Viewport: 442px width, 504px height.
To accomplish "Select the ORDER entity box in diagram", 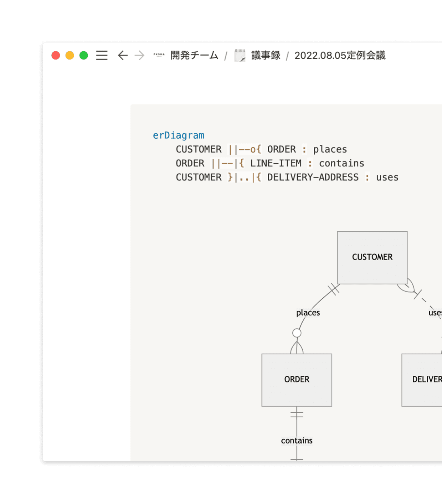I will point(297,380).
